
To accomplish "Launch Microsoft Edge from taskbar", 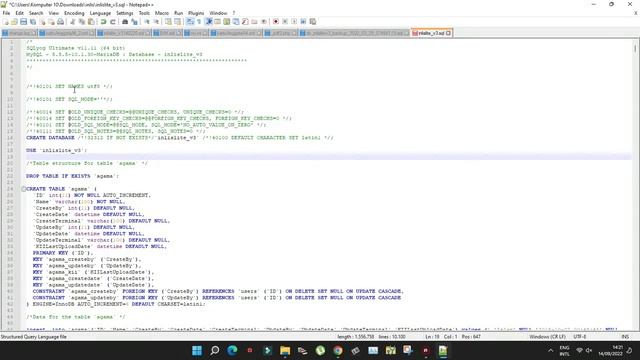I will point(232,350).
